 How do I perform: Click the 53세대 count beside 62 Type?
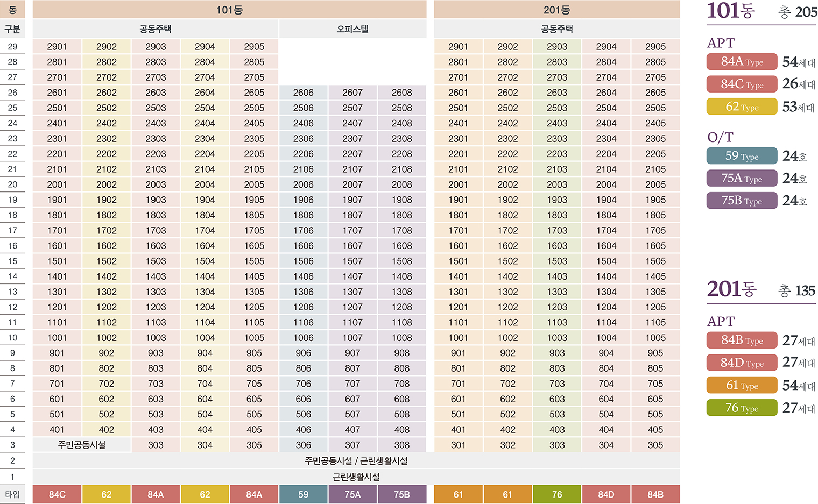(799, 107)
